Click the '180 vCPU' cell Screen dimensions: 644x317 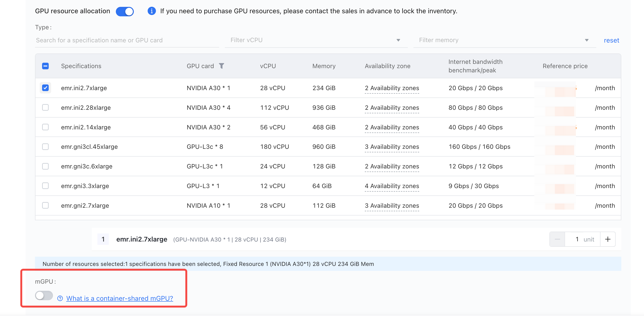pos(274,147)
